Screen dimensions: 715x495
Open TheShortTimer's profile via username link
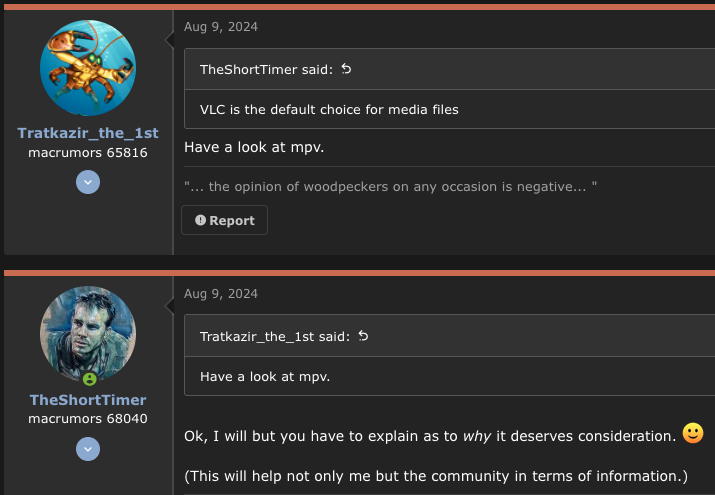[88, 400]
